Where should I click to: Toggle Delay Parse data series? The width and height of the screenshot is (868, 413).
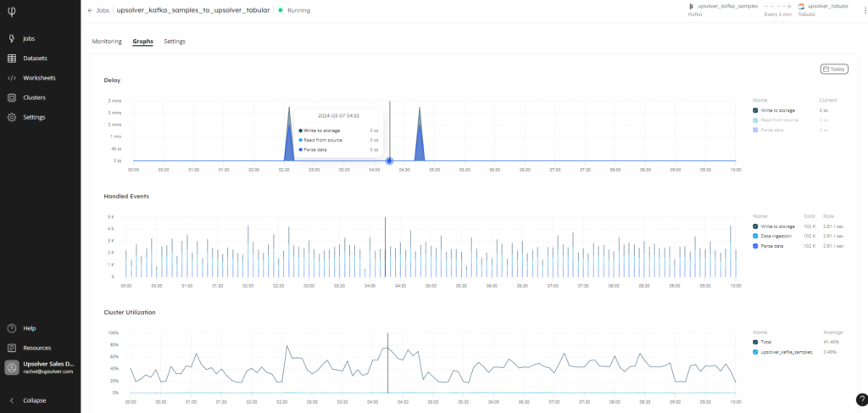click(756, 130)
